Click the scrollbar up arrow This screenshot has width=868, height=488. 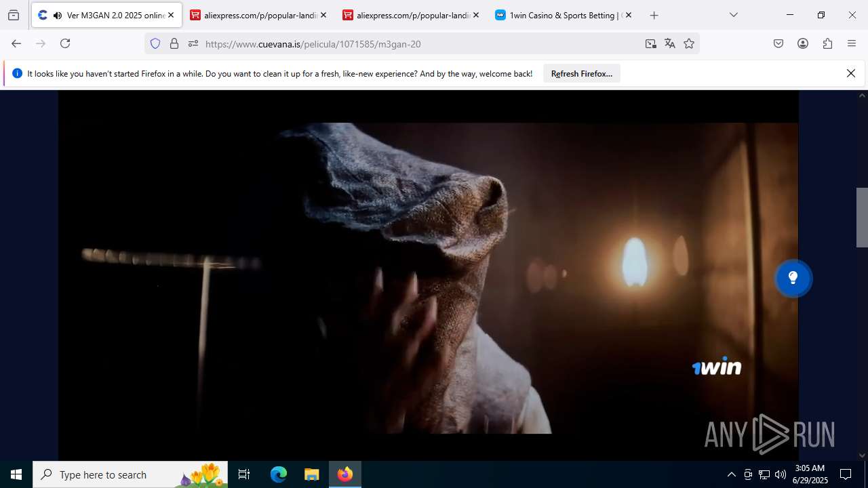[x=862, y=96]
